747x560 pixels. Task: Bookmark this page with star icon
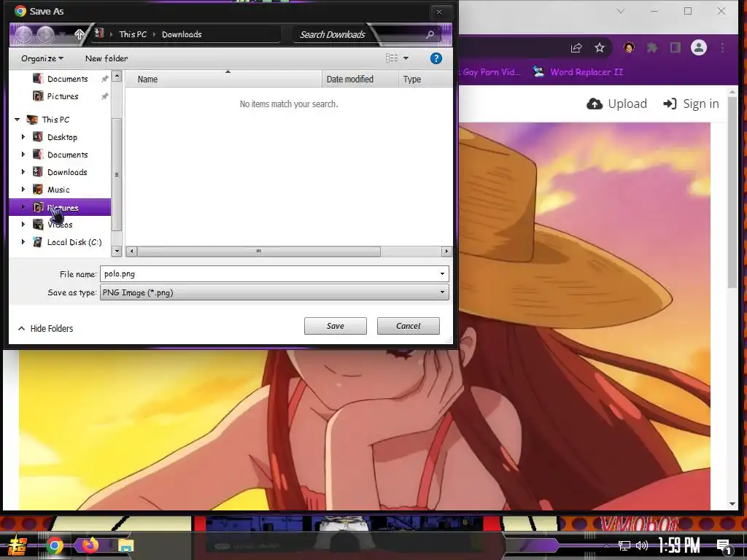point(600,47)
